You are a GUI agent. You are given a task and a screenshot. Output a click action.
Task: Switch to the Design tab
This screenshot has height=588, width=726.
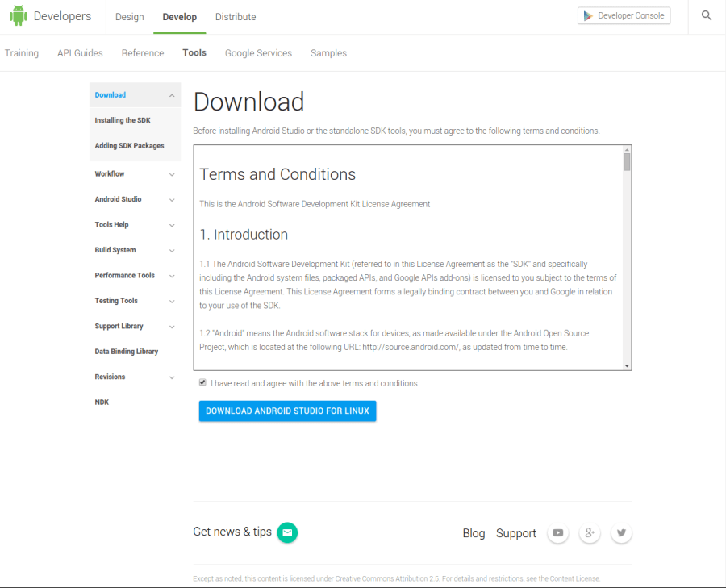tap(129, 16)
